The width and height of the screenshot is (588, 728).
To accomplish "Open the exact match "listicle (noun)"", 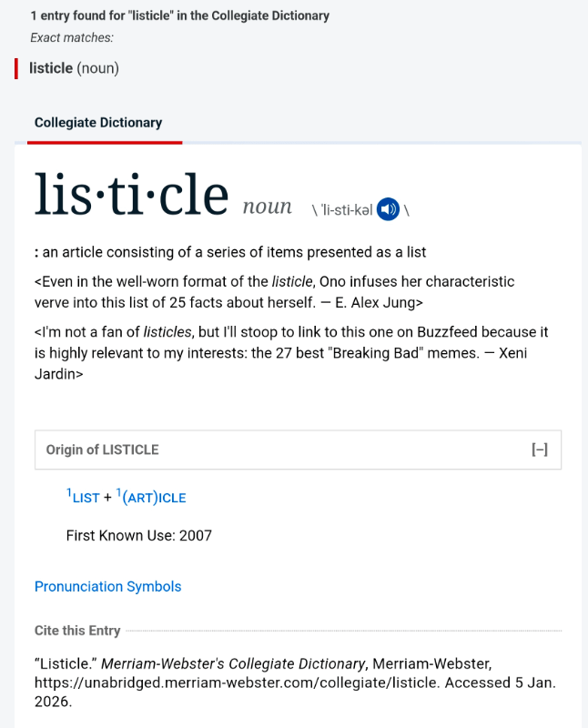I will [x=74, y=68].
